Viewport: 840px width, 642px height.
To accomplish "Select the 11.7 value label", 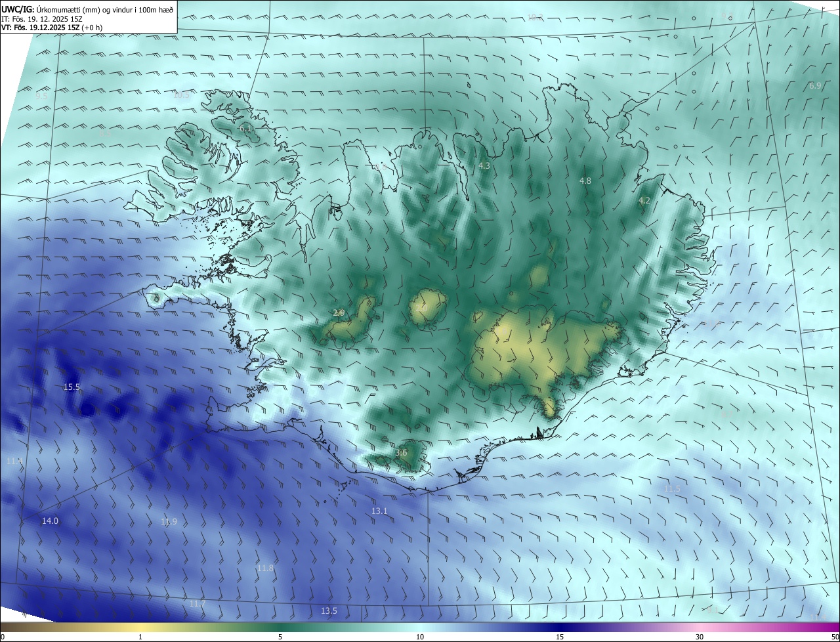I will coord(198,603).
